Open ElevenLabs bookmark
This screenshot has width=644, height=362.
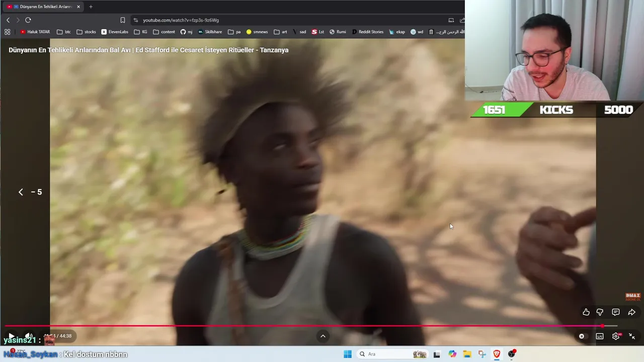click(115, 32)
